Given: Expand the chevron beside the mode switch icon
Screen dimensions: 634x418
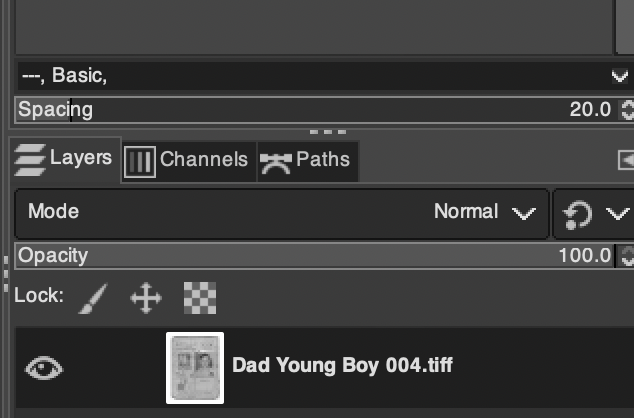Looking at the screenshot, I should click(617, 213).
